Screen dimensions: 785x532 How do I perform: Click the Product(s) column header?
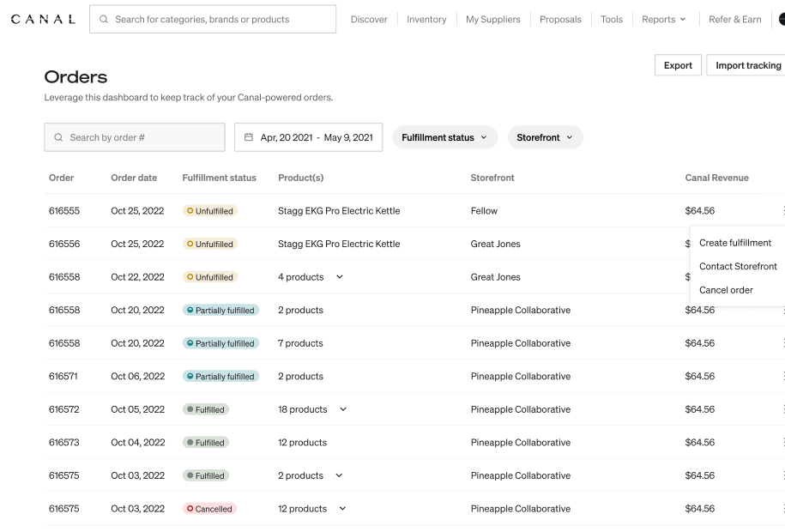click(301, 178)
